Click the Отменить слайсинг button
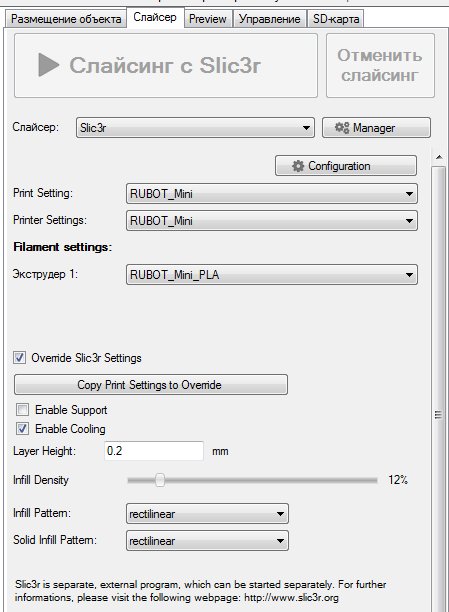The height and width of the screenshot is (612, 449). (x=380, y=65)
